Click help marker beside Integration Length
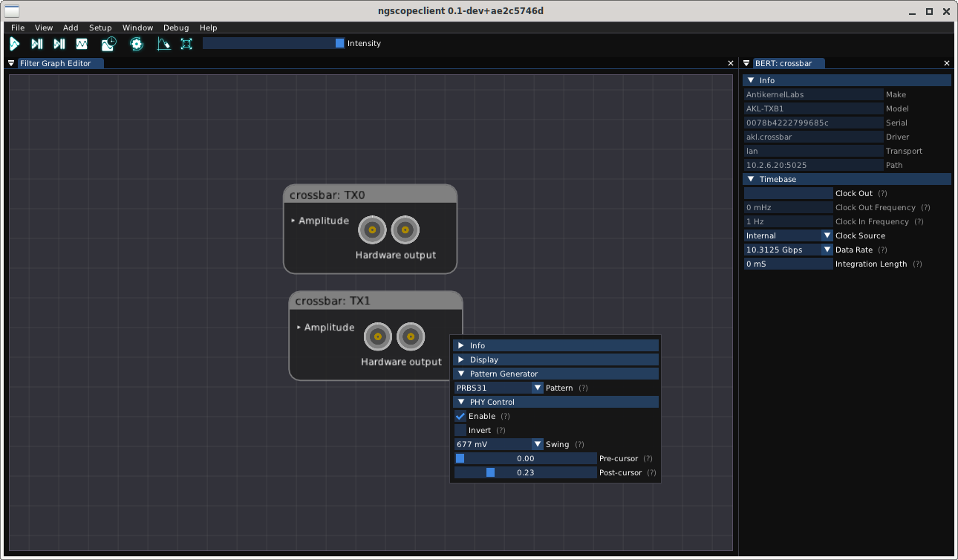The image size is (958, 560). pyautogui.click(x=917, y=264)
